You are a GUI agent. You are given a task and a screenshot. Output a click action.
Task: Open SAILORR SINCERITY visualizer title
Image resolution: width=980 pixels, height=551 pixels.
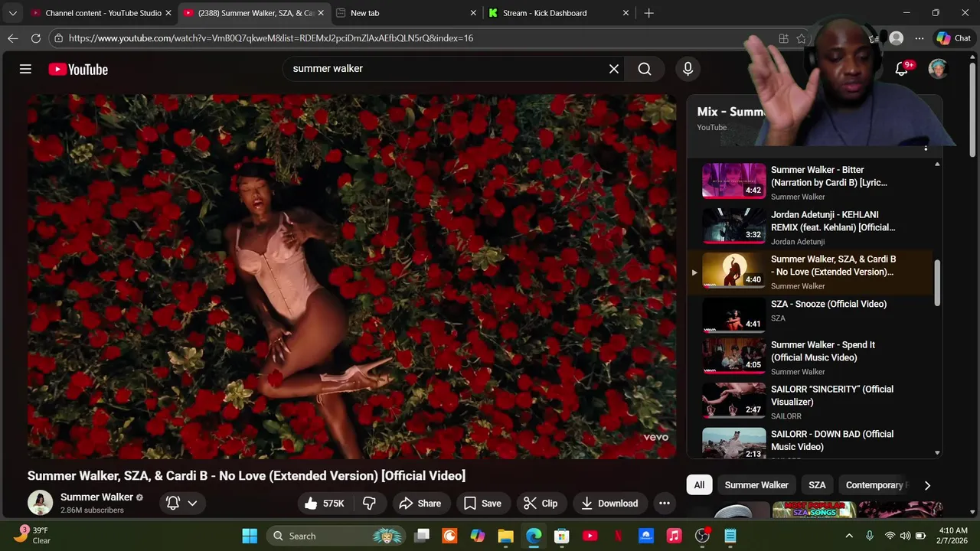[832, 396]
